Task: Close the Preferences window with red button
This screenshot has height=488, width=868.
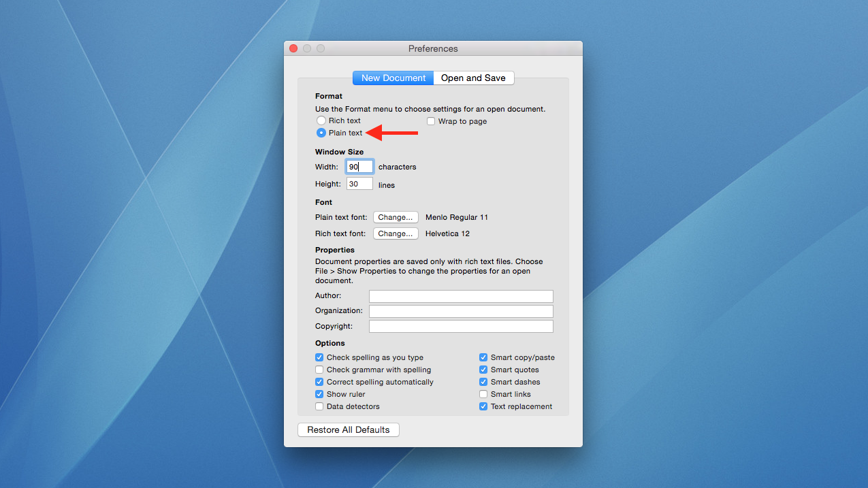Action: tap(293, 48)
